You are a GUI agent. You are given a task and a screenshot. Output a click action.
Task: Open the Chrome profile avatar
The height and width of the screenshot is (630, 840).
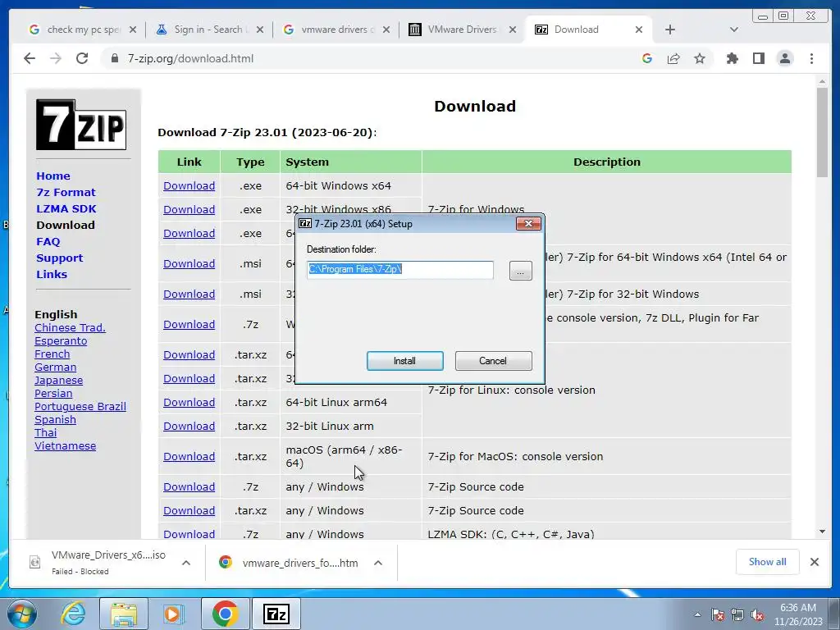(785, 58)
